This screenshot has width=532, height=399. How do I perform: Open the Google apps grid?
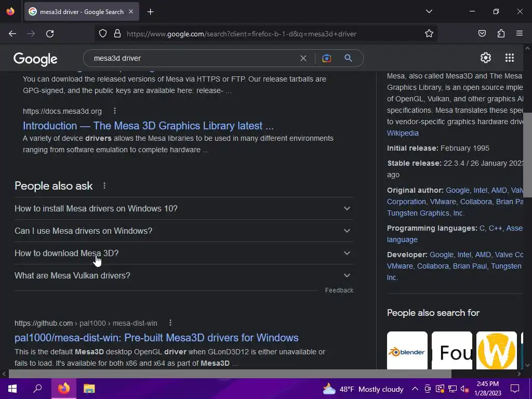click(x=509, y=58)
